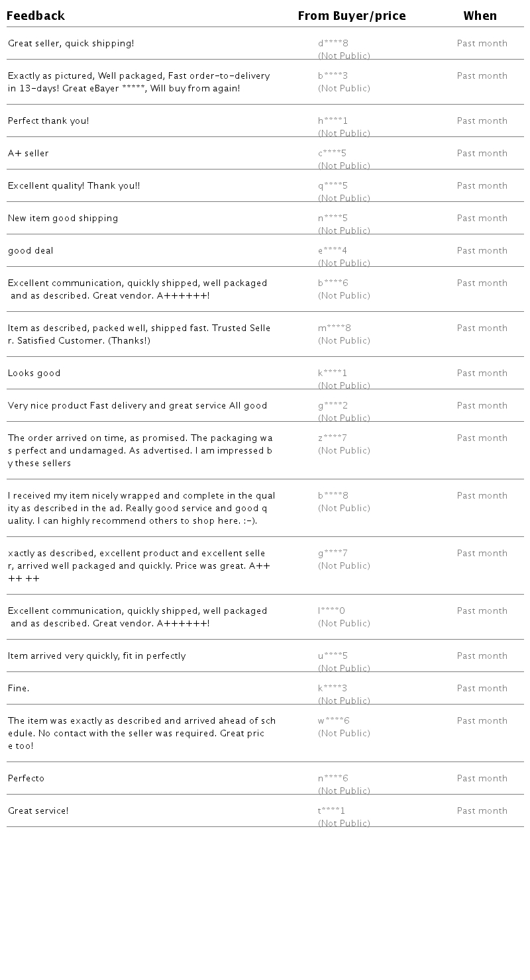Select the "Looks good" feedback row

pos(34,373)
